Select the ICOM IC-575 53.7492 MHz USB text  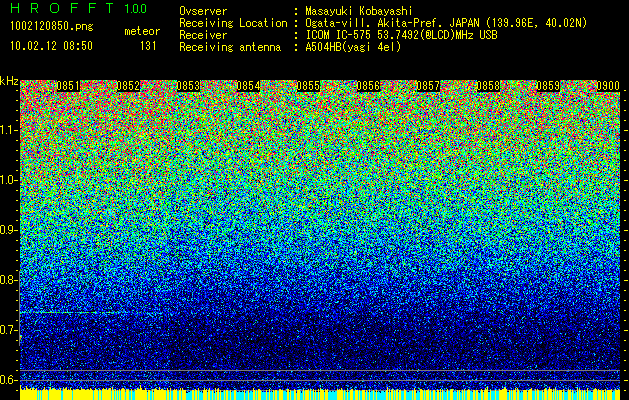(401, 35)
